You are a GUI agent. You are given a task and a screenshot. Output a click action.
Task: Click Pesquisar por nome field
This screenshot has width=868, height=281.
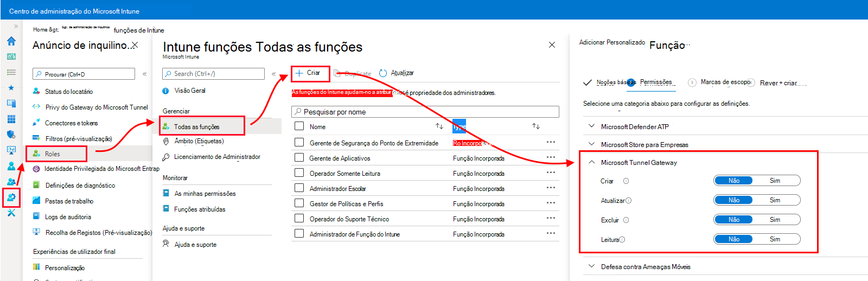(x=425, y=112)
